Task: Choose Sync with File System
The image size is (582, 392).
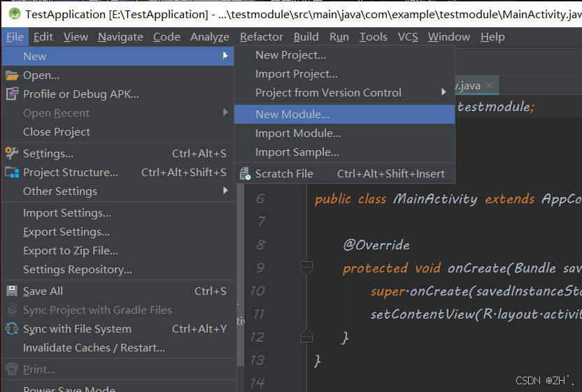Action: [x=118, y=328]
